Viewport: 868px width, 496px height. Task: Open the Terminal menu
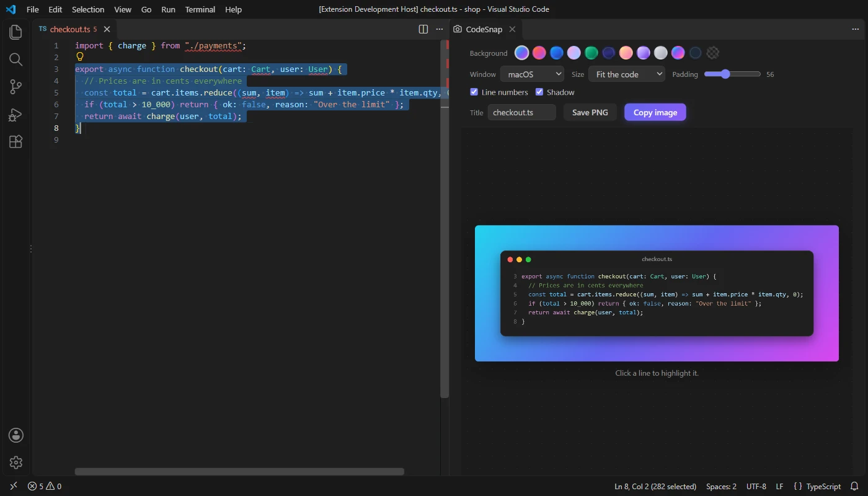tap(200, 9)
